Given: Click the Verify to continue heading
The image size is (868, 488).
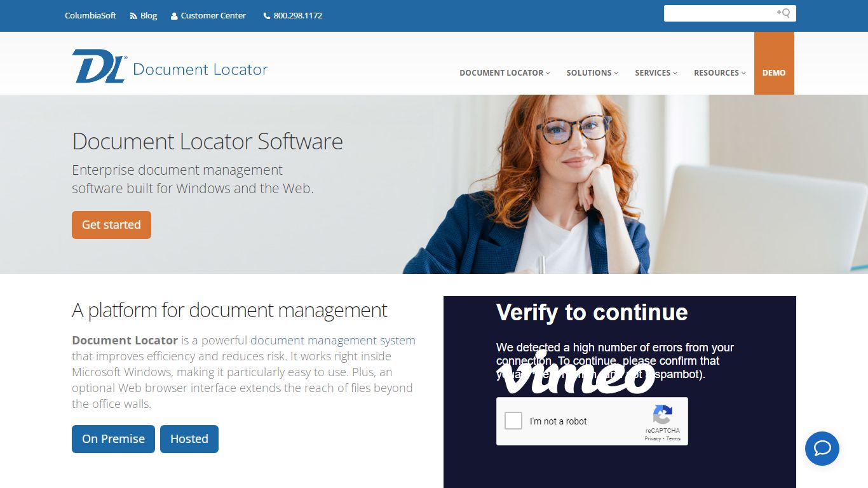Looking at the screenshot, I should [x=592, y=313].
